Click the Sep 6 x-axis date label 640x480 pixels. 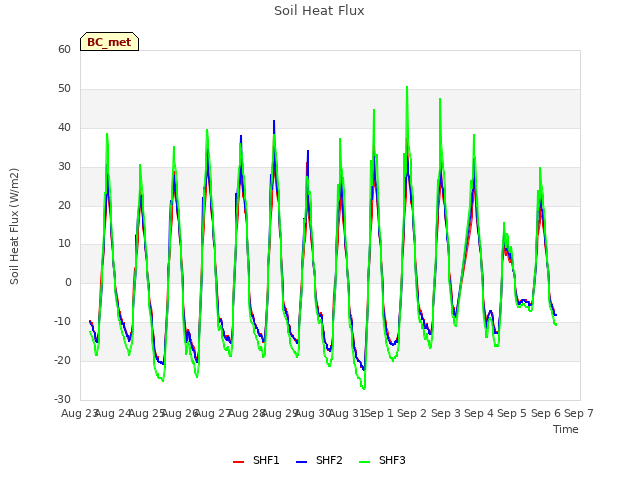click(x=545, y=413)
